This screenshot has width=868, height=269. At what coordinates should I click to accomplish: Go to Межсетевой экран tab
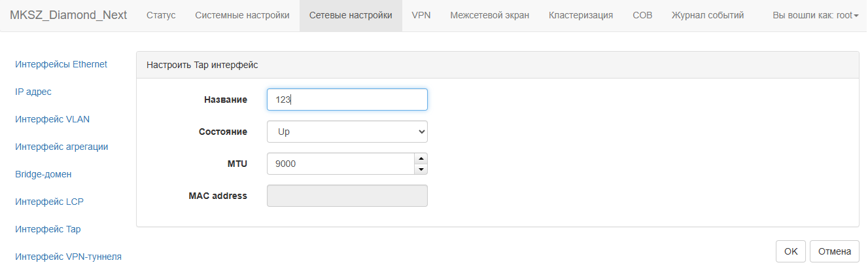click(x=490, y=15)
